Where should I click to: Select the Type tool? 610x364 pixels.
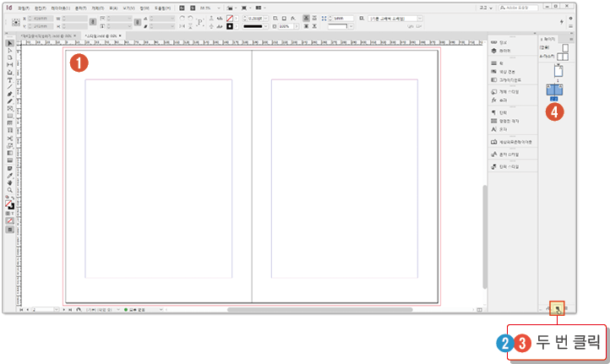click(x=10, y=80)
